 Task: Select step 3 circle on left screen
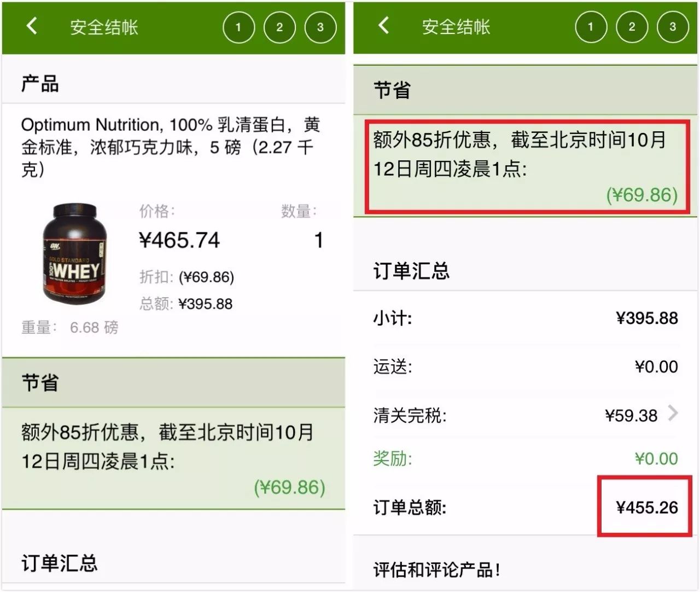pyautogui.click(x=320, y=27)
